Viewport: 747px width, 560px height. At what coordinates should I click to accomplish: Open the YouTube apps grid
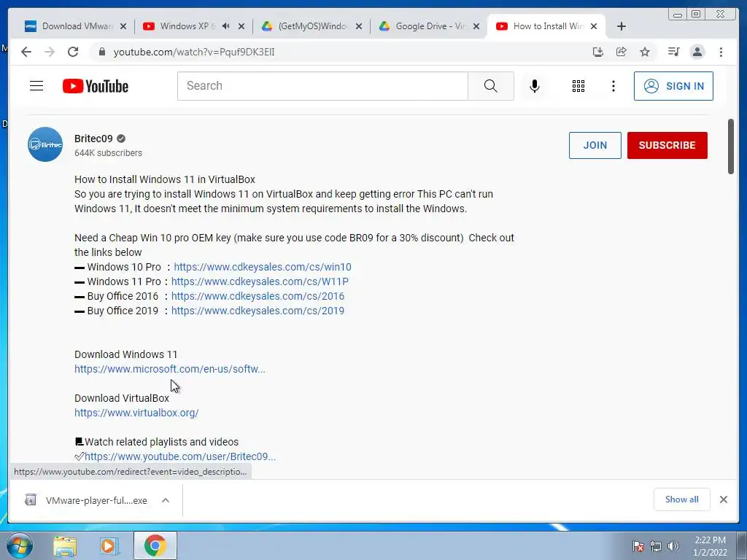[x=578, y=86]
